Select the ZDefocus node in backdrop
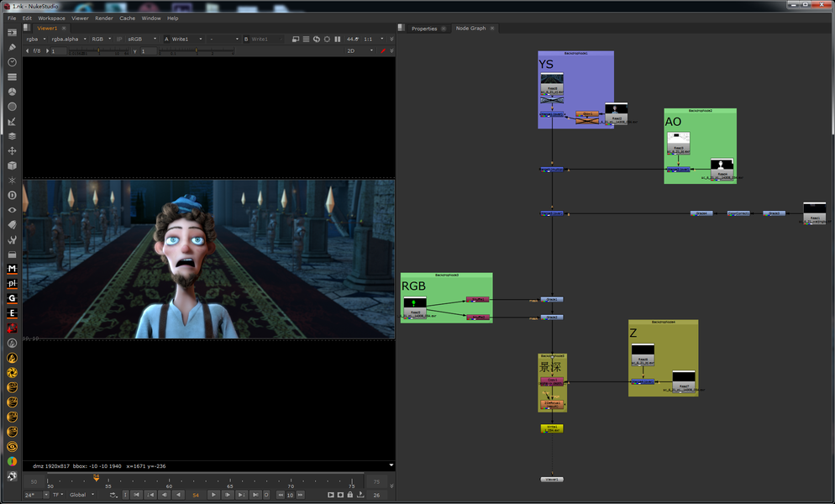Viewport: 835px width, 504px height. tap(552, 404)
